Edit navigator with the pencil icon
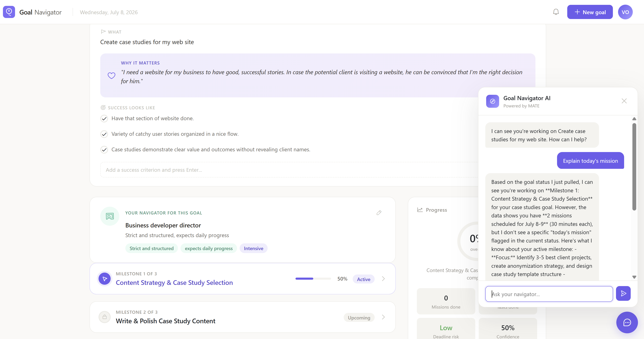Image resolution: width=644 pixels, height=339 pixels. pos(379,213)
